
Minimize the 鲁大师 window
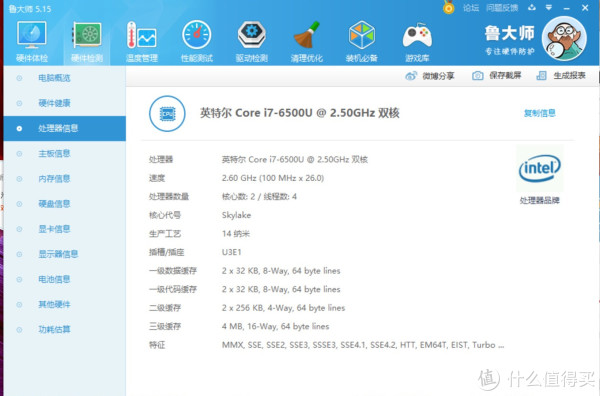click(567, 8)
